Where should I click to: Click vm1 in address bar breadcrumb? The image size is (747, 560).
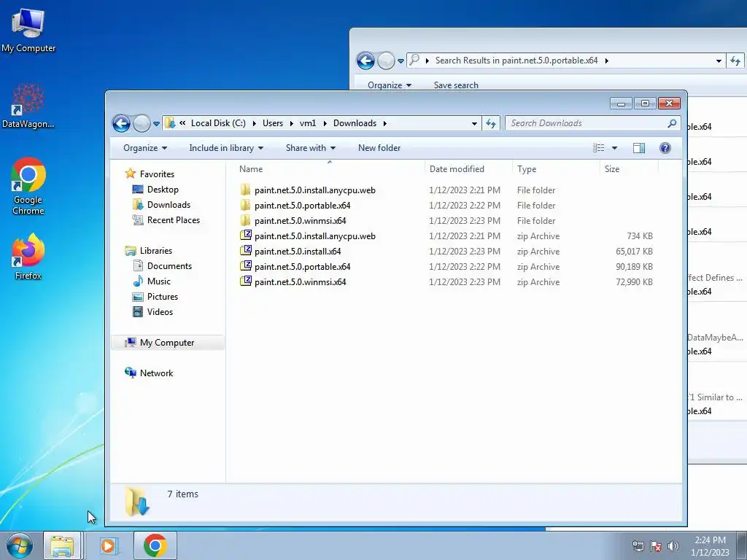point(308,123)
